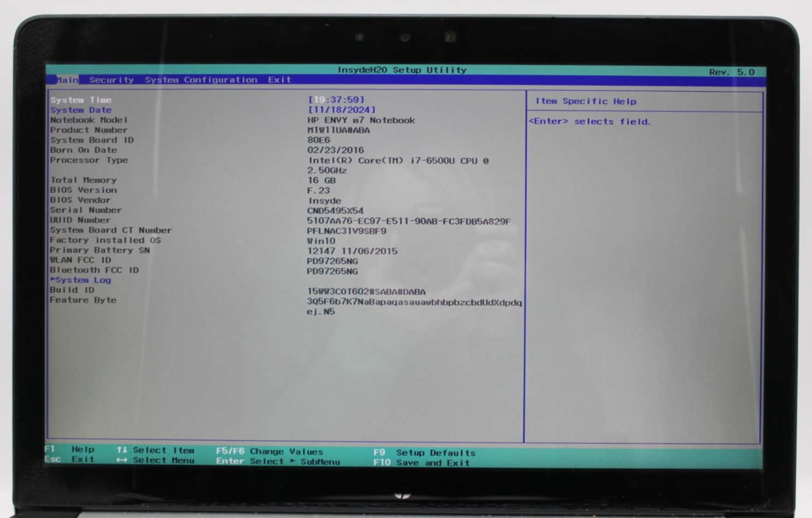Click born on date 02/23/2016
The height and width of the screenshot is (518, 812).
point(336,150)
